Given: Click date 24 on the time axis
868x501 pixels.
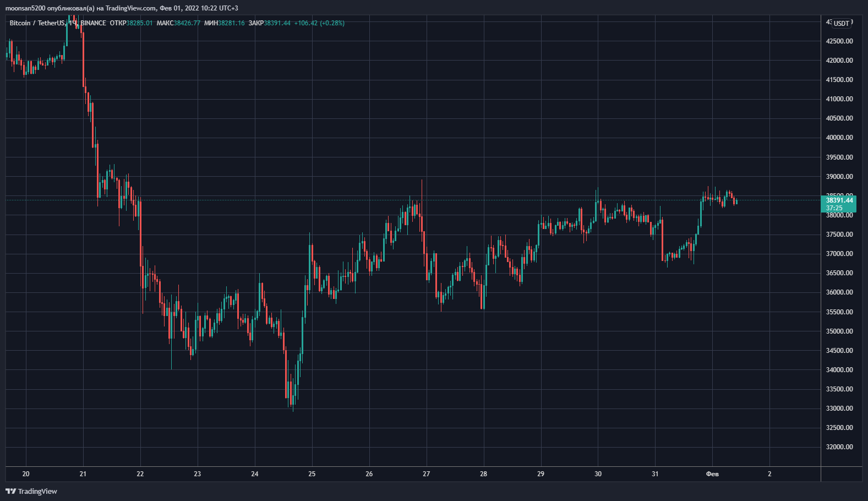Looking at the screenshot, I should point(255,474).
